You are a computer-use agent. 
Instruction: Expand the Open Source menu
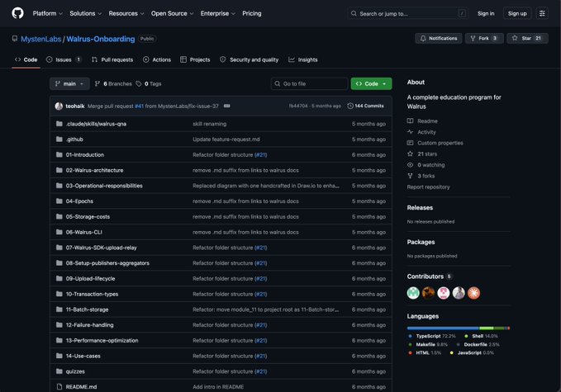tap(172, 13)
